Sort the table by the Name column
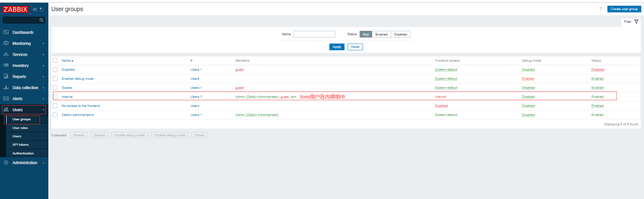The width and height of the screenshot is (644, 199). pyautogui.click(x=67, y=61)
